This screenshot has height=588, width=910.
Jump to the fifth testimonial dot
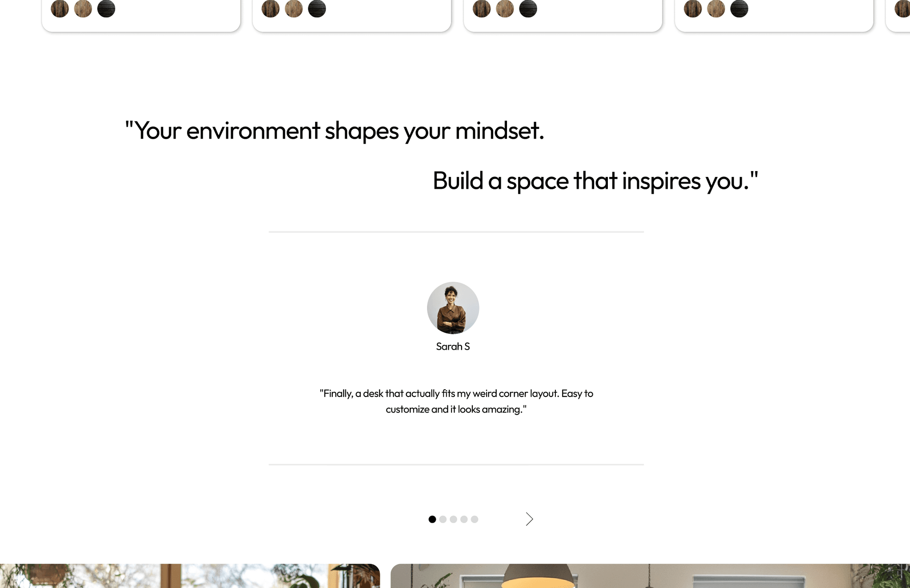click(x=475, y=519)
